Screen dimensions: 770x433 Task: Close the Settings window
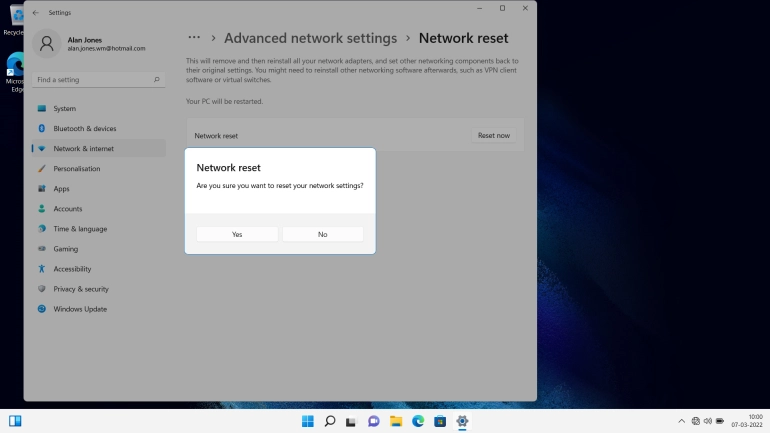[x=525, y=8]
